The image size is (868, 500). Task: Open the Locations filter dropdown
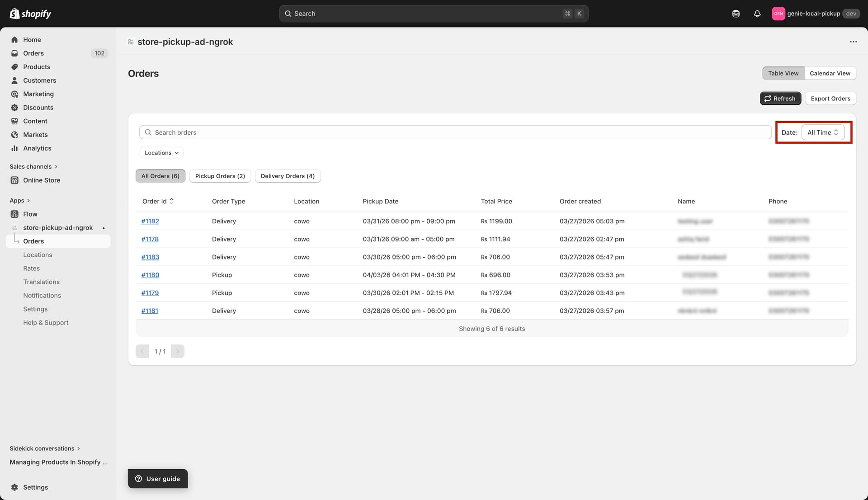(161, 153)
